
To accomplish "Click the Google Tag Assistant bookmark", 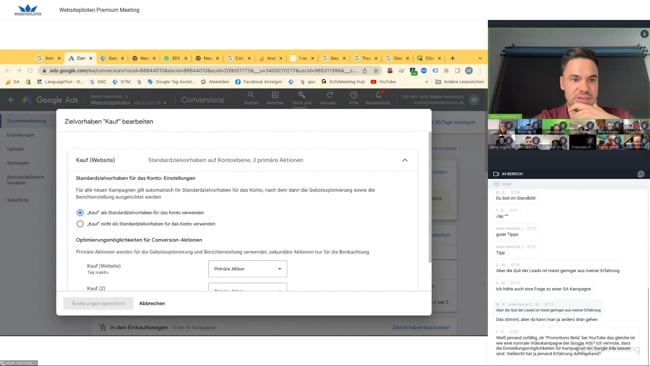I will click(x=171, y=82).
